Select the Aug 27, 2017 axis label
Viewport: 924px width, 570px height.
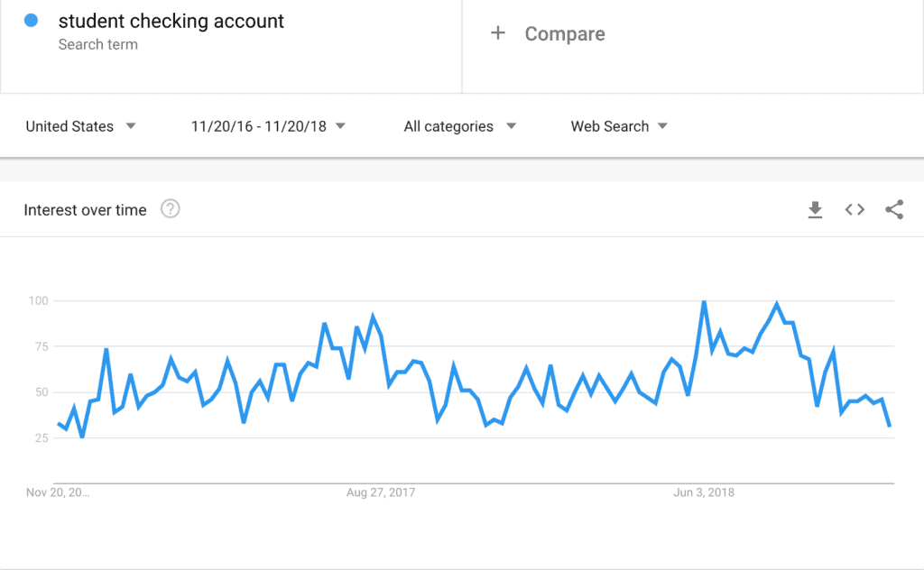coord(381,492)
